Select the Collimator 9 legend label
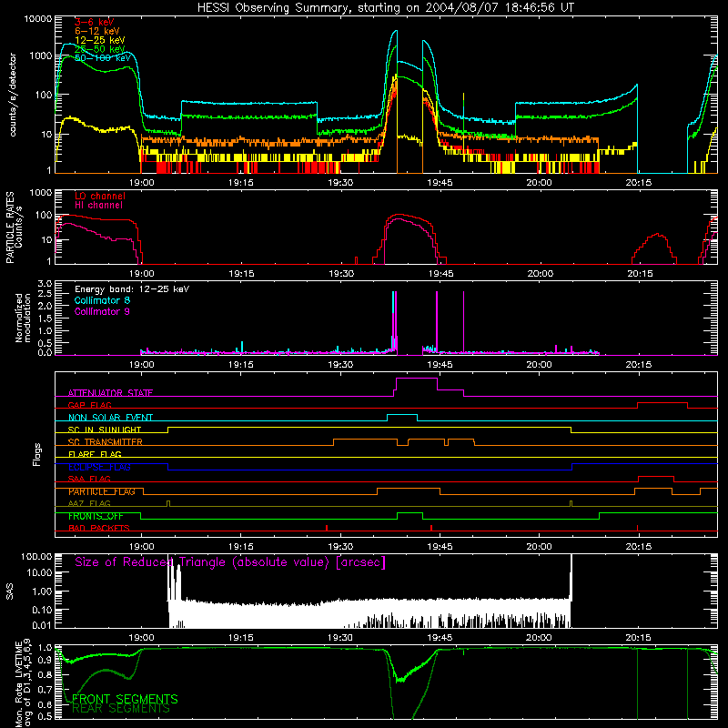 click(x=102, y=311)
